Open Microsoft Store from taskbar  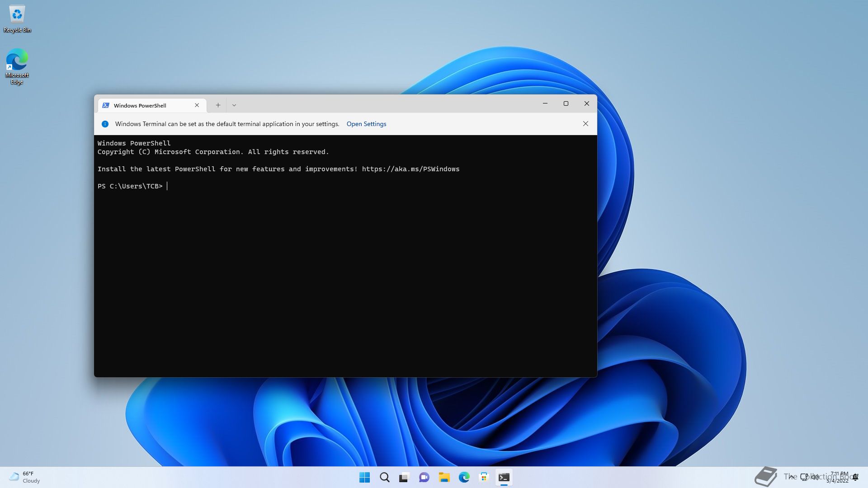484,477
